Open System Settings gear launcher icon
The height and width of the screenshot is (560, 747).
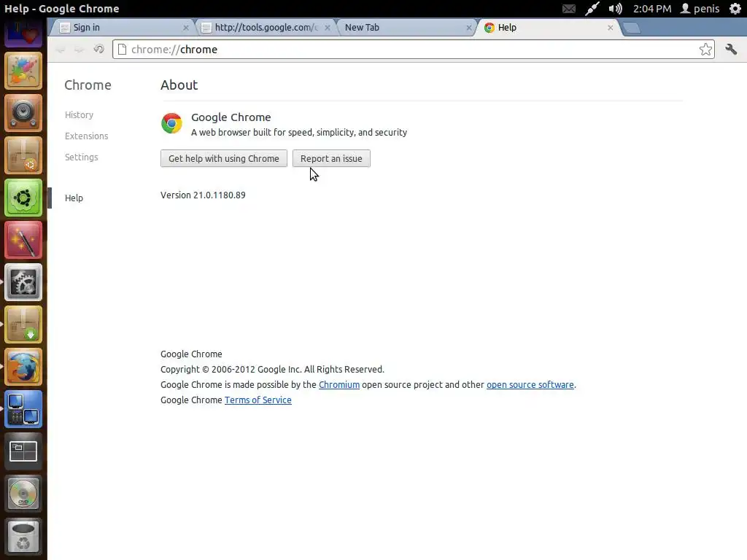point(23,282)
